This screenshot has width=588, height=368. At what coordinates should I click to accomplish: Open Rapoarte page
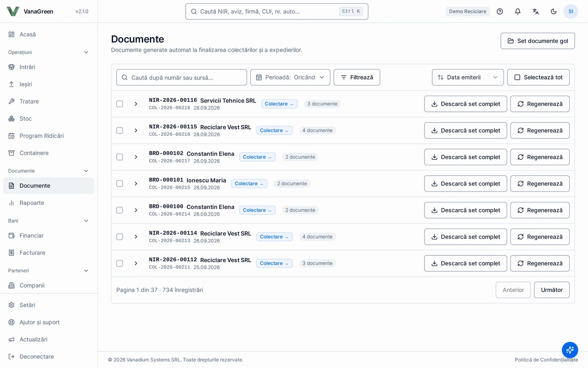[49, 203]
